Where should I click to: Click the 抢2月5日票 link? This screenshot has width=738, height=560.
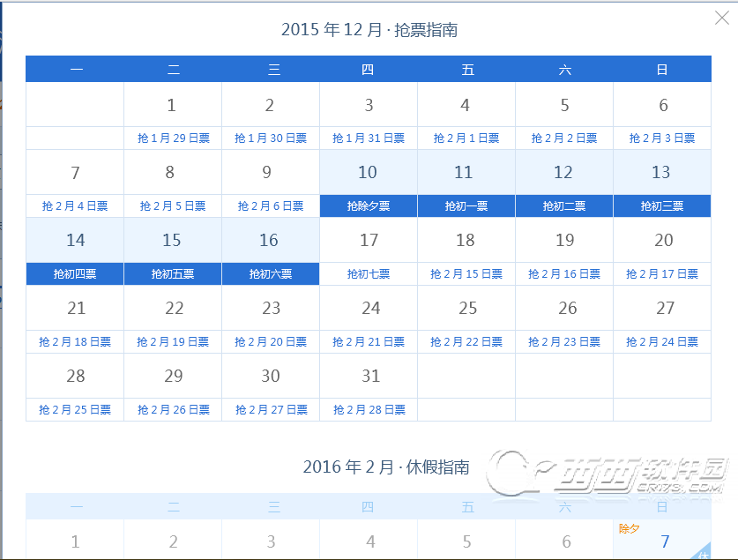pyautogui.click(x=173, y=205)
